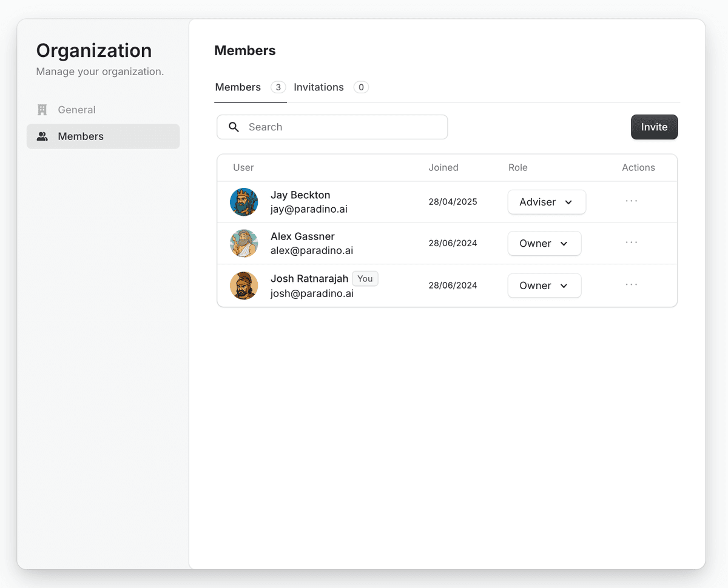This screenshot has height=588, width=728.
Task: Click the members count badge showing 3
Action: coord(278,87)
